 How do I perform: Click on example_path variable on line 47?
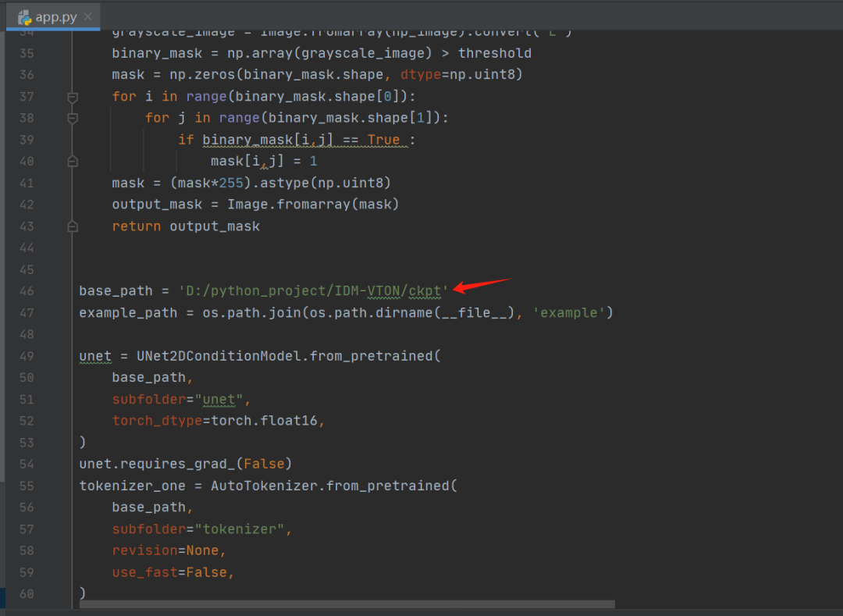coord(128,313)
